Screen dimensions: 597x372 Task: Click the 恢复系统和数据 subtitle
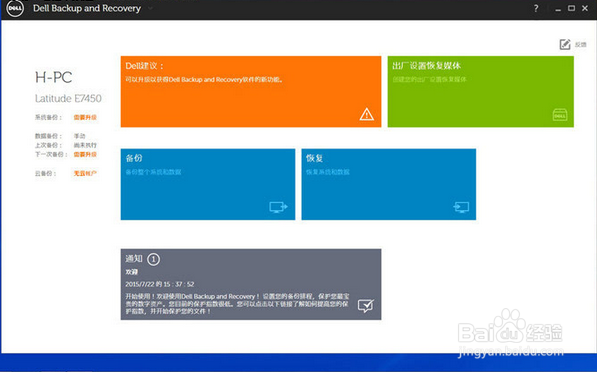click(x=328, y=172)
